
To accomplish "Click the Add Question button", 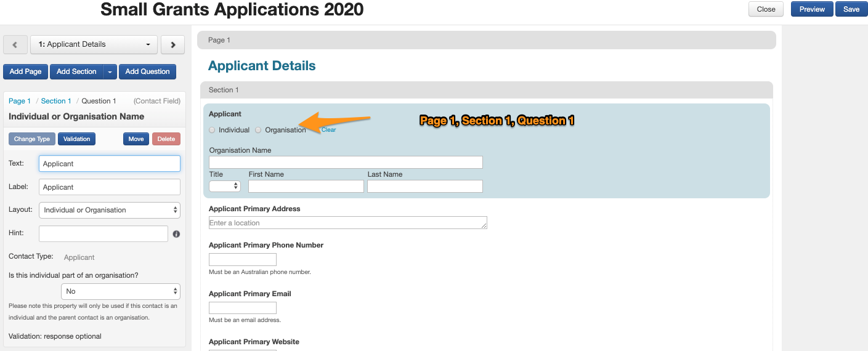I will (147, 71).
